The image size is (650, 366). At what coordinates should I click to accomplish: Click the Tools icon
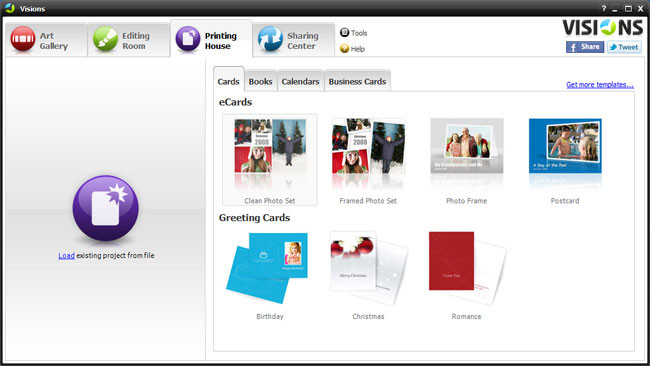[344, 32]
